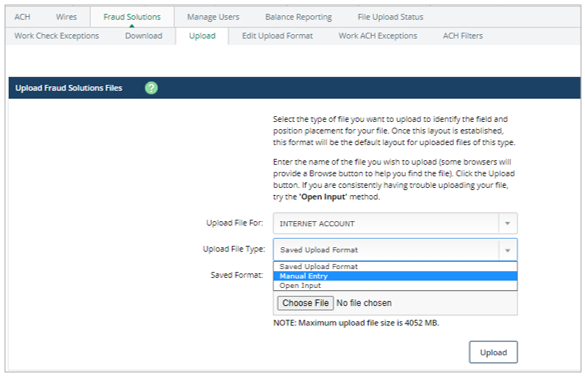
Task: Expand the Upload File For dropdown arrow
Action: pos(507,223)
